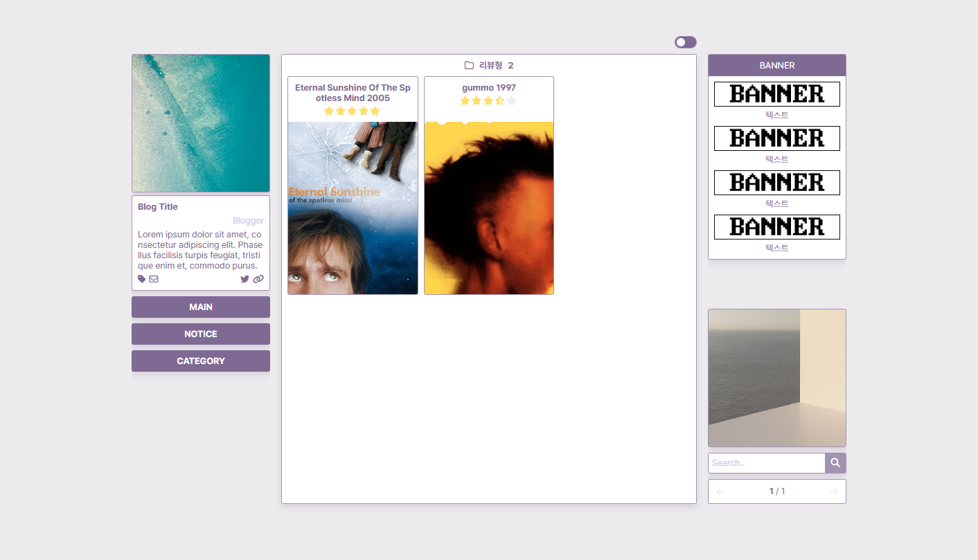The image size is (978, 560).
Task: Click the Lorem ipsum blog description
Action: 201,250
